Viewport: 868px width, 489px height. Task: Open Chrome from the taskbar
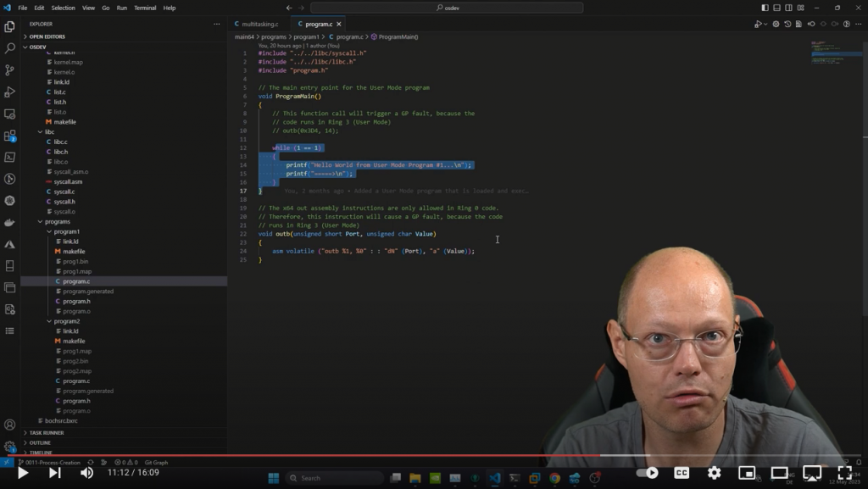(x=554, y=478)
